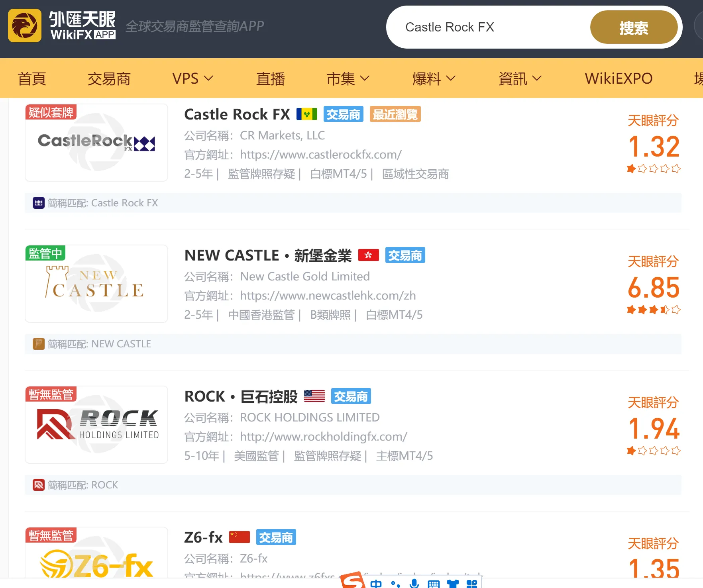Click the China flag beside Z6-fx

coord(240,537)
